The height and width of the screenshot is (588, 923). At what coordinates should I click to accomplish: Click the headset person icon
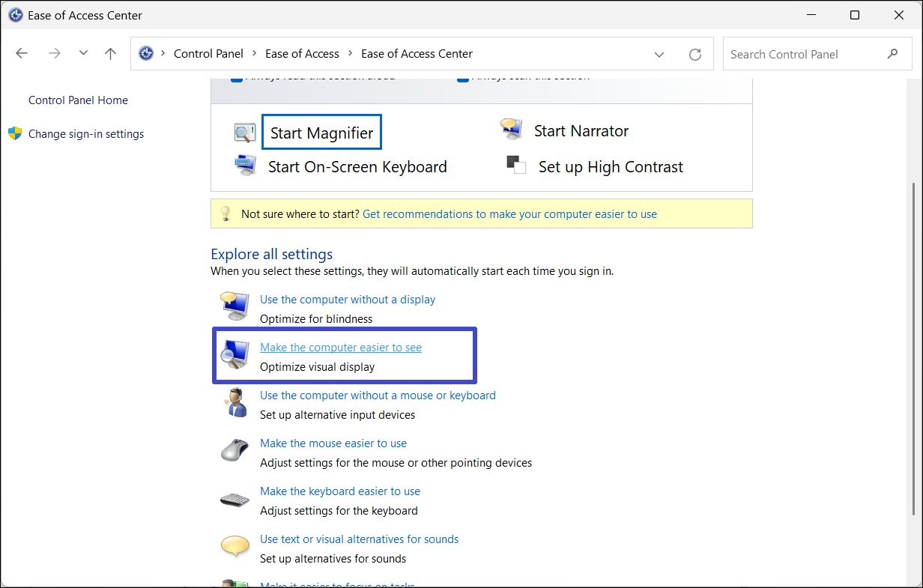point(234,403)
